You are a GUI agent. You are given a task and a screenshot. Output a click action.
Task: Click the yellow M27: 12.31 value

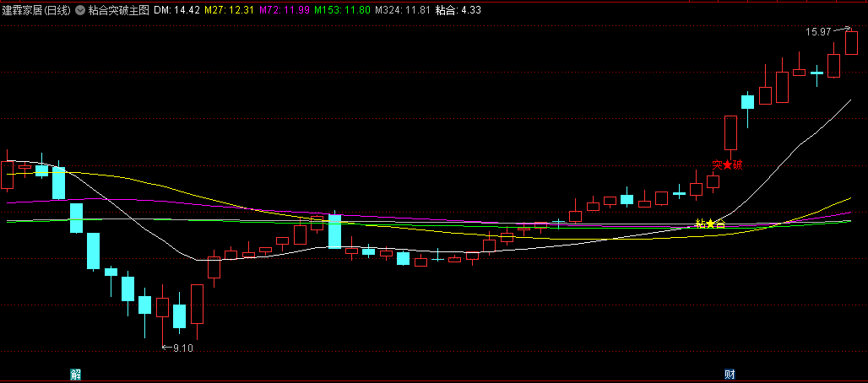pos(229,10)
